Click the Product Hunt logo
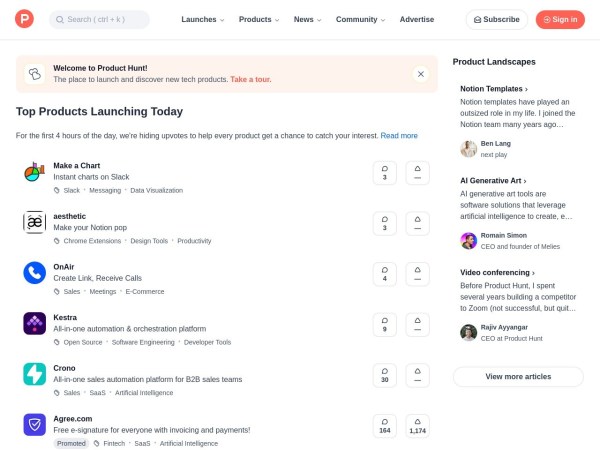This screenshot has width=600, height=450. click(x=25, y=19)
